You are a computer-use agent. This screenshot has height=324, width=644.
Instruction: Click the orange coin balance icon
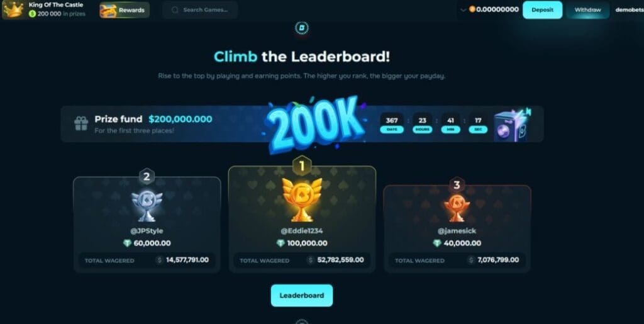point(472,9)
